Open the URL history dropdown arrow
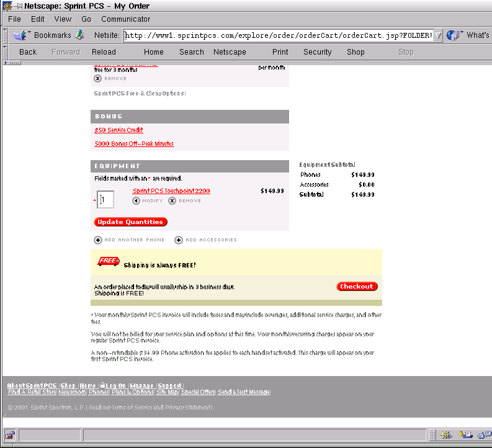Image resolution: width=492 pixels, height=448 pixels. click(x=438, y=35)
